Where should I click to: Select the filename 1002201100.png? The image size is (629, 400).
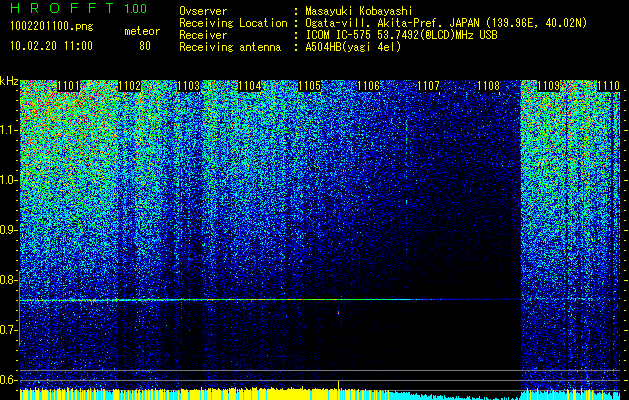[52, 27]
